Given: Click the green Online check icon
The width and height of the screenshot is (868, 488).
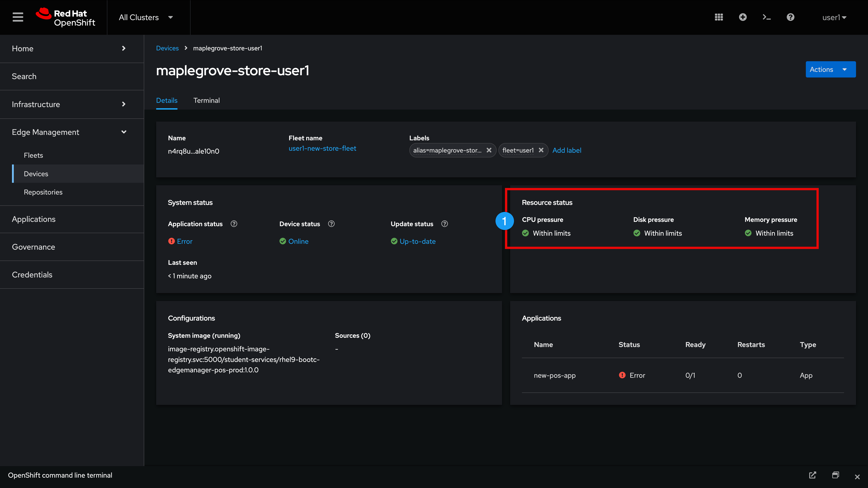Looking at the screenshot, I should click(283, 241).
